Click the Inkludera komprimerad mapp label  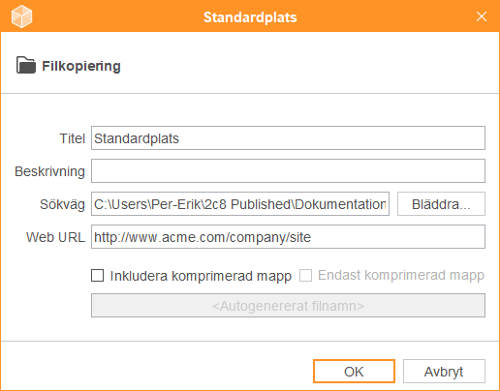click(201, 276)
